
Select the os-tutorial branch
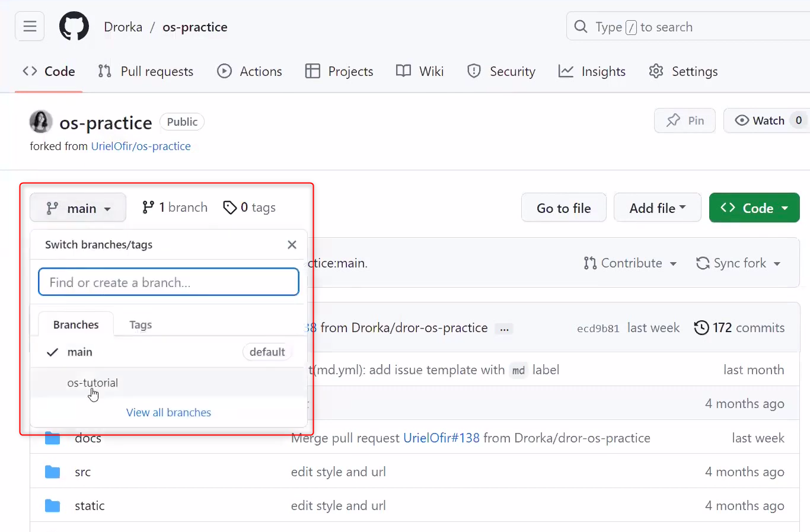[168, 383]
